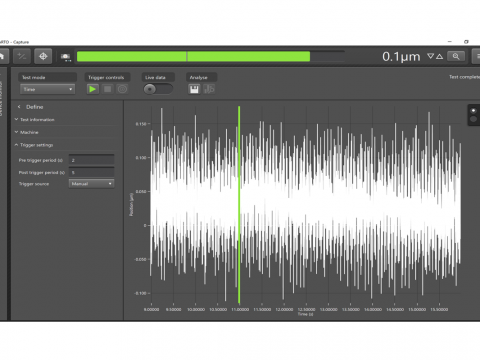This screenshot has width=480, height=360.
Task: Select the upper white radio dot beside the graph
Action: [x=473, y=111]
